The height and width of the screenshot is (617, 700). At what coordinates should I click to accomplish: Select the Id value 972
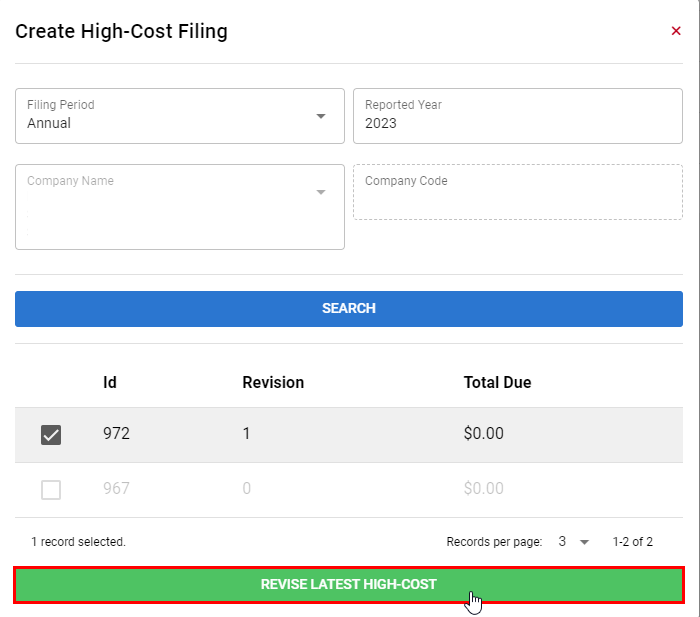[117, 434]
